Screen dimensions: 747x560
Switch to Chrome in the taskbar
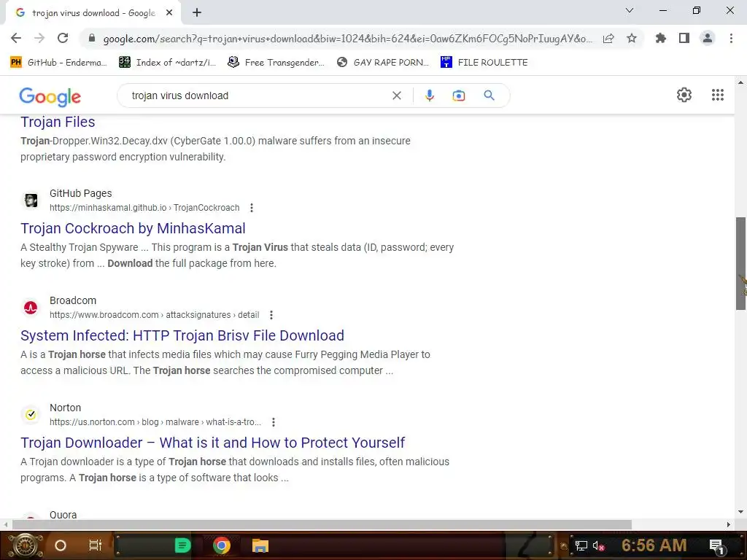[x=222, y=545]
